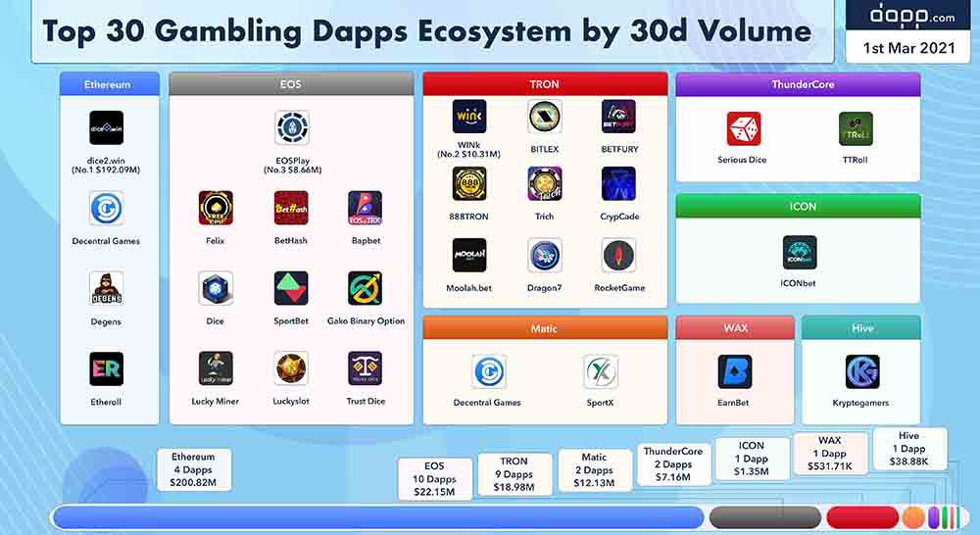Click the purple ThunderCore volume bar segment
This screenshot has width=980, height=535.
tap(934, 517)
